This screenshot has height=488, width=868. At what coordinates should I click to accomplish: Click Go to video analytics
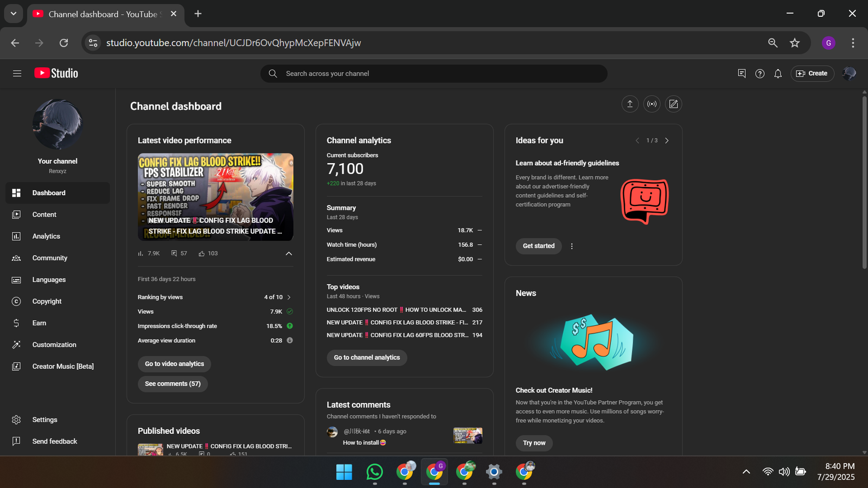coord(174,364)
